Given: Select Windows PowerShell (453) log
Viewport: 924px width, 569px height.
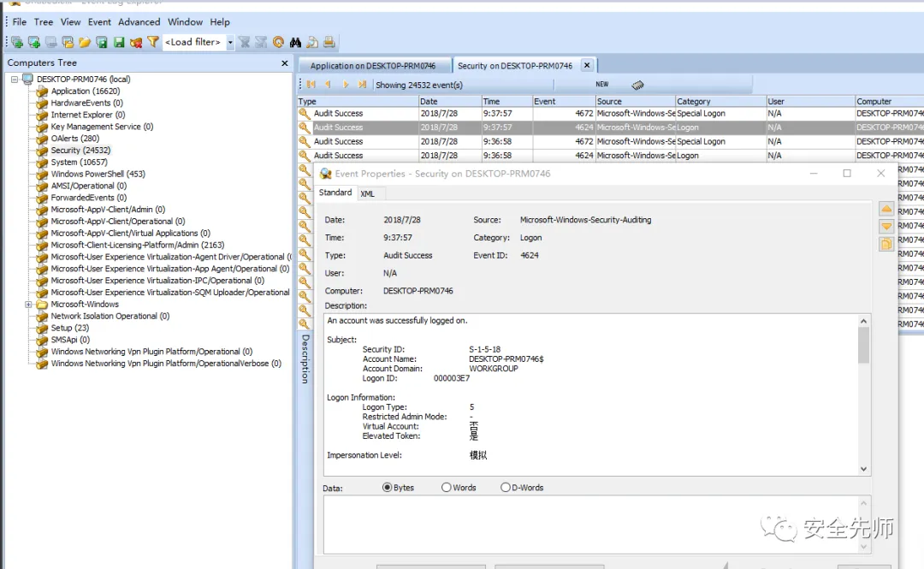Looking at the screenshot, I should (98, 174).
